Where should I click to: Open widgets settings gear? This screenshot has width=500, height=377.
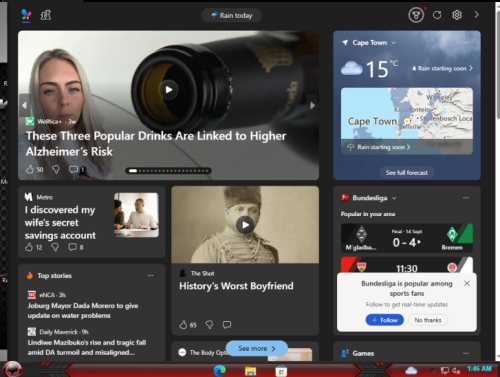tap(457, 15)
